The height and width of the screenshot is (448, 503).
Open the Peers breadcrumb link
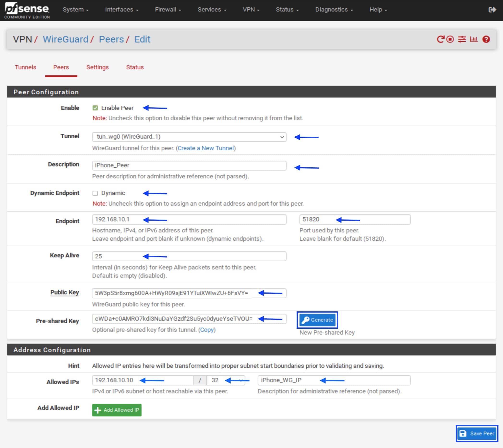click(111, 39)
